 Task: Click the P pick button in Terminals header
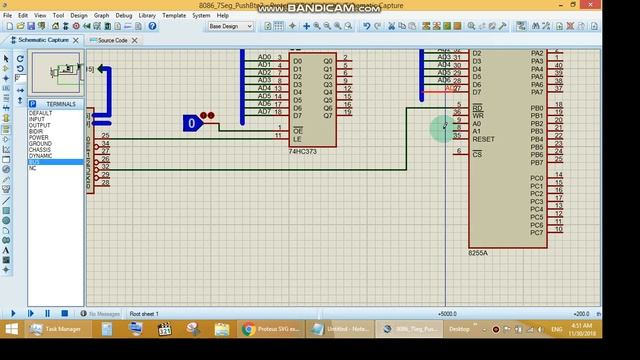click(x=33, y=104)
